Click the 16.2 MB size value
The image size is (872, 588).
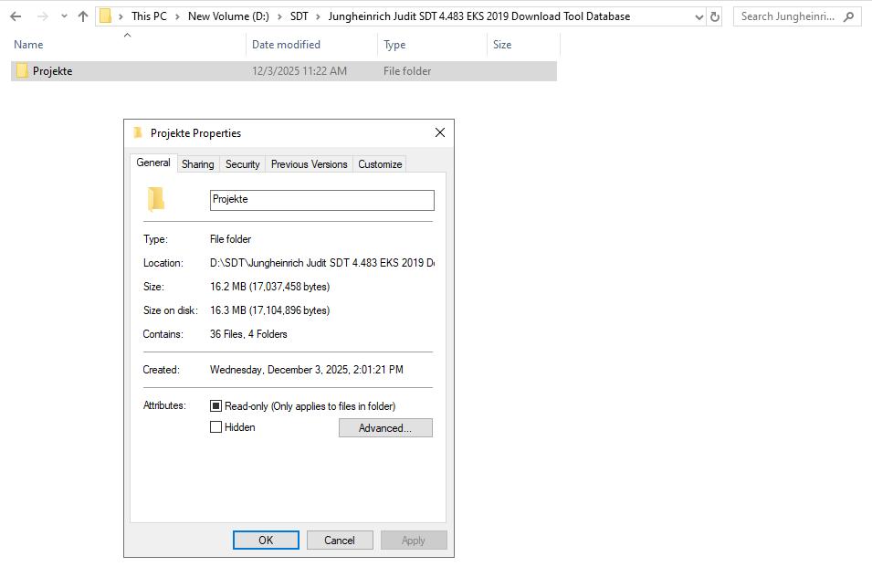(x=269, y=287)
